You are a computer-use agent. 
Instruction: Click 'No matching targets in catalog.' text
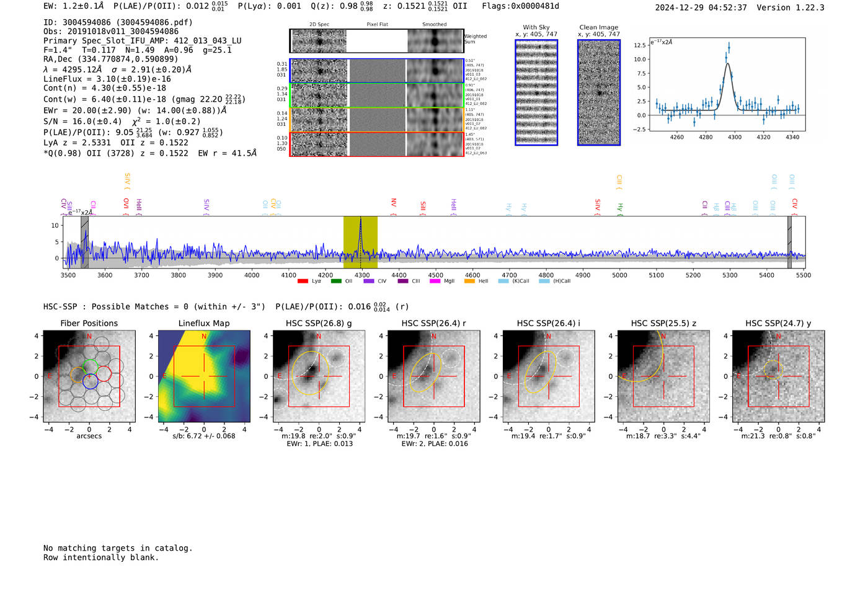tap(118, 548)
